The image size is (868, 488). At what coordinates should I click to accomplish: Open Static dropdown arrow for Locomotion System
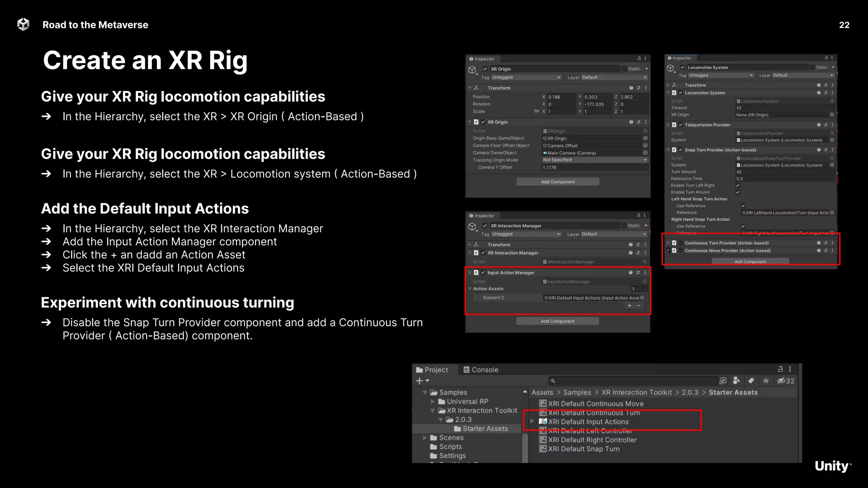pyautogui.click(x=833, y=67)
